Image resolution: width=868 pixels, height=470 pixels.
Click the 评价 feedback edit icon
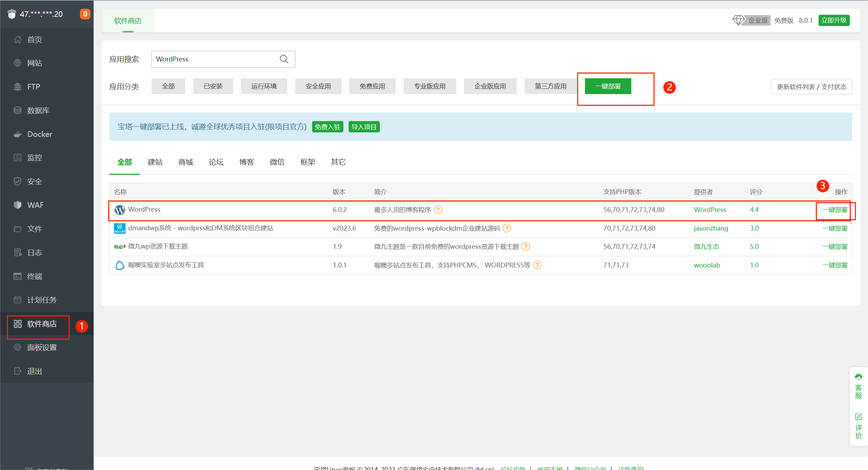click(x=858, y=417)
